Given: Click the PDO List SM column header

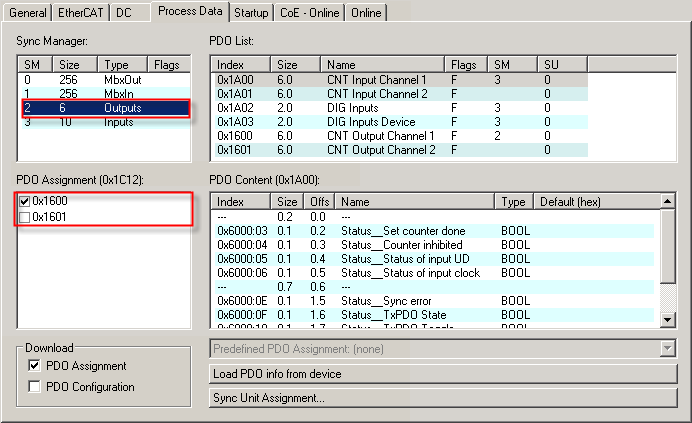Looking at the screenshot, I should (512, 65).
